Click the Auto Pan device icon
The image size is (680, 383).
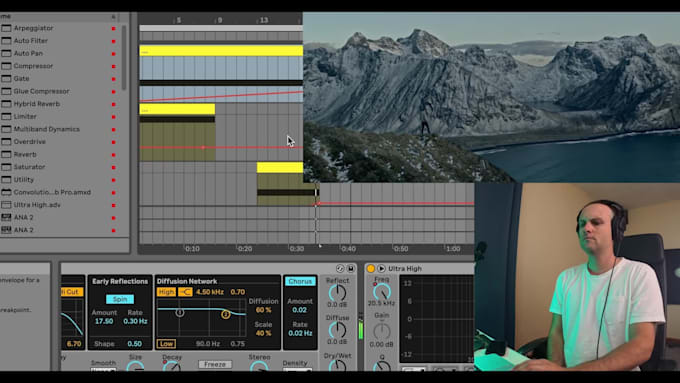pos(6,53)
